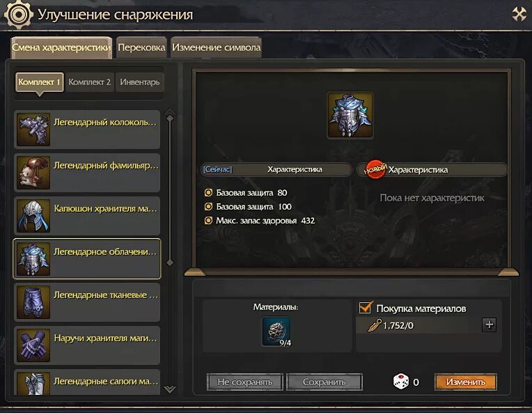Click the list scroll-down chevron
Viewport: 532px width, 413px height.
(x=170, y=389)
